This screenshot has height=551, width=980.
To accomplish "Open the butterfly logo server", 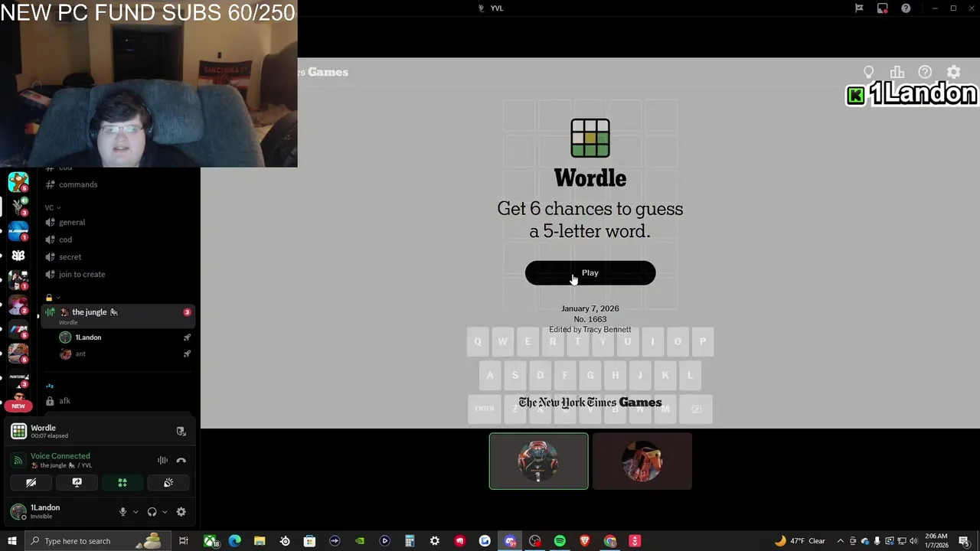I will point(18,256).
